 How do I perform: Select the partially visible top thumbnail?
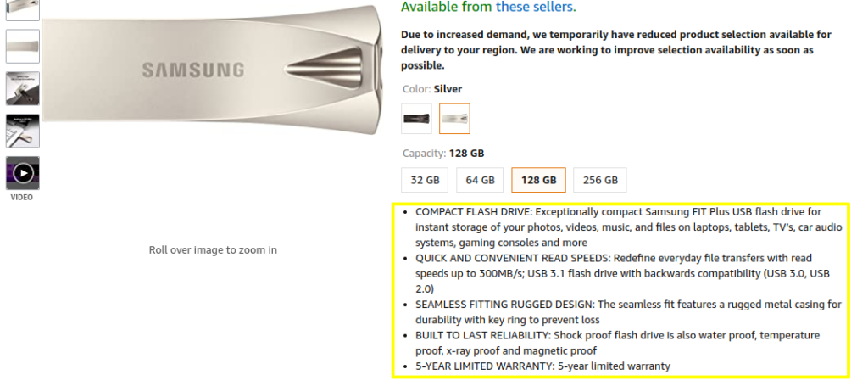(23, 9)
